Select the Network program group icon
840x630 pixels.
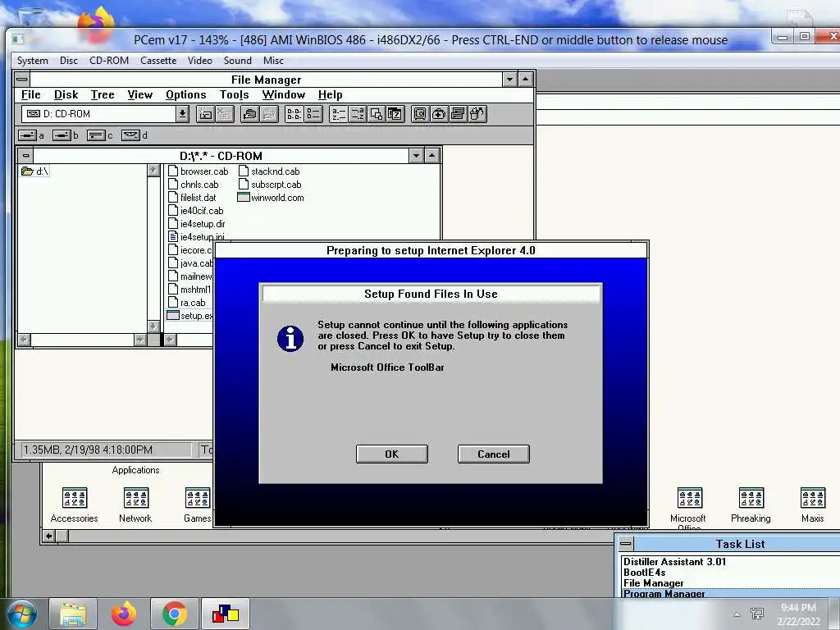pyautogui.click(x=136, y=498)
